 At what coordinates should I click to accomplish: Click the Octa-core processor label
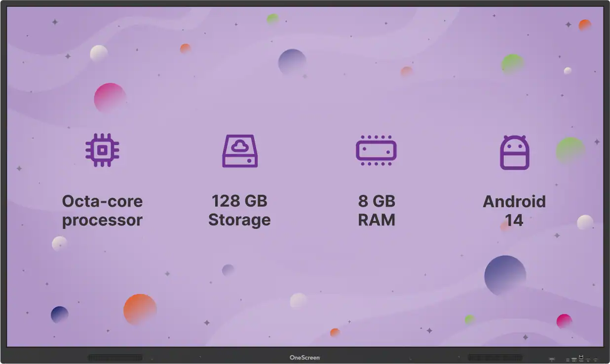(x=102, y=210)
